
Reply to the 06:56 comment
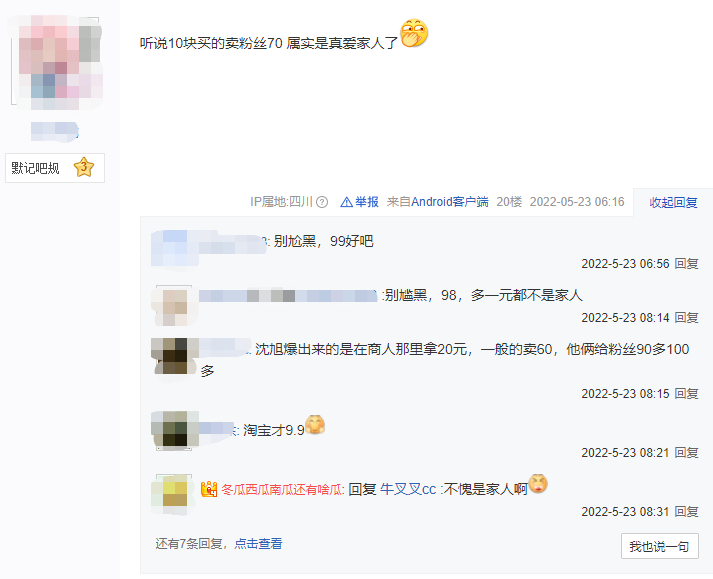pyautogui.click(x=686, y=264)
